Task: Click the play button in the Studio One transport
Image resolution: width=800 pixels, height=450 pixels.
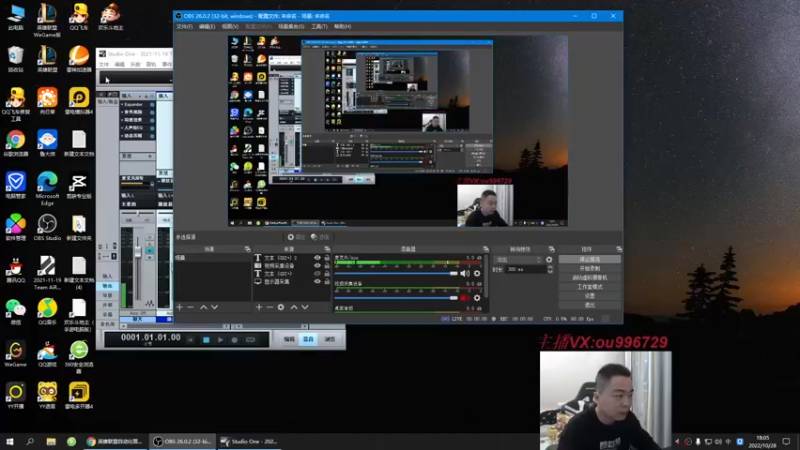Action: [220, 340]
